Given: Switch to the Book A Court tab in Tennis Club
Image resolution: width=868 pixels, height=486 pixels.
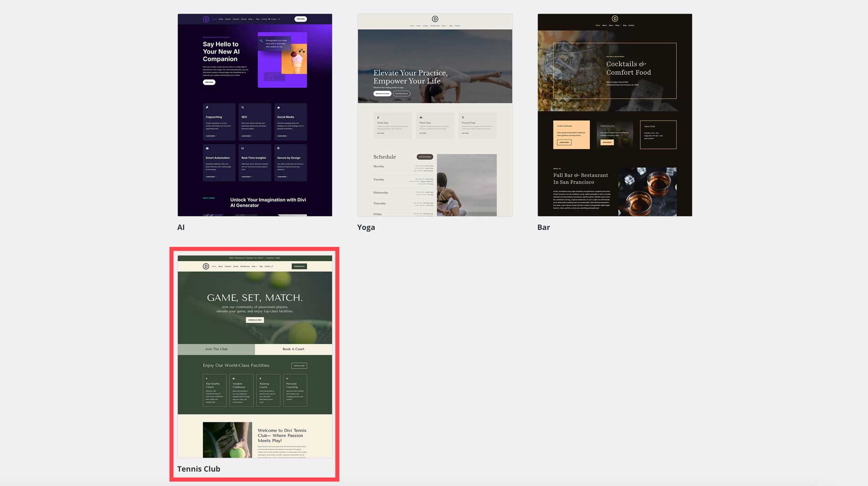Looking at the screenshot, I should pos(294,349).
